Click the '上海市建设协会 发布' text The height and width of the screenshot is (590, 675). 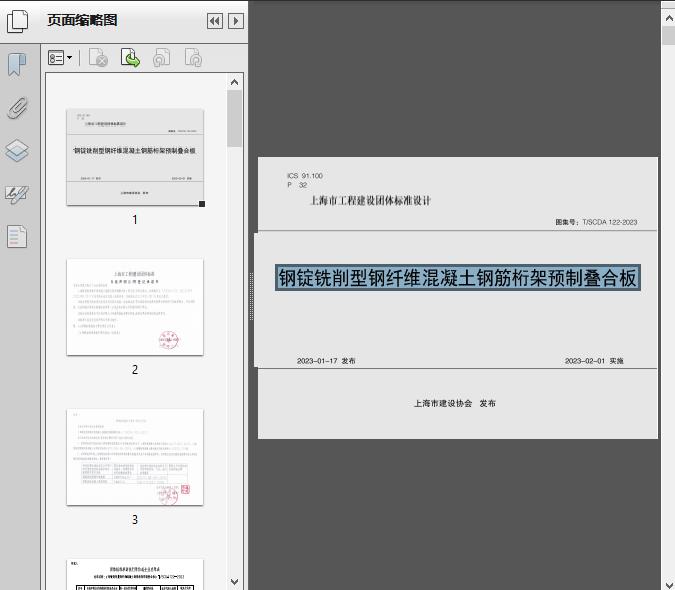coord(455,403)
